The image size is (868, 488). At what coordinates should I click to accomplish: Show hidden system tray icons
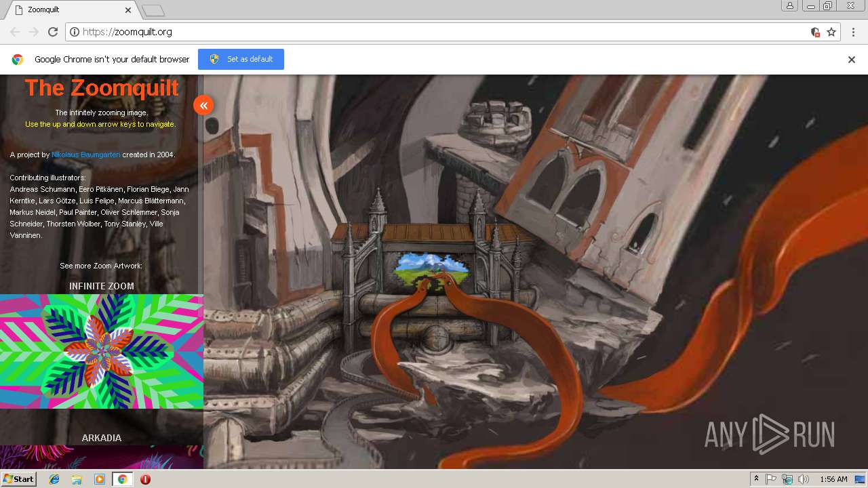point(756,479)
